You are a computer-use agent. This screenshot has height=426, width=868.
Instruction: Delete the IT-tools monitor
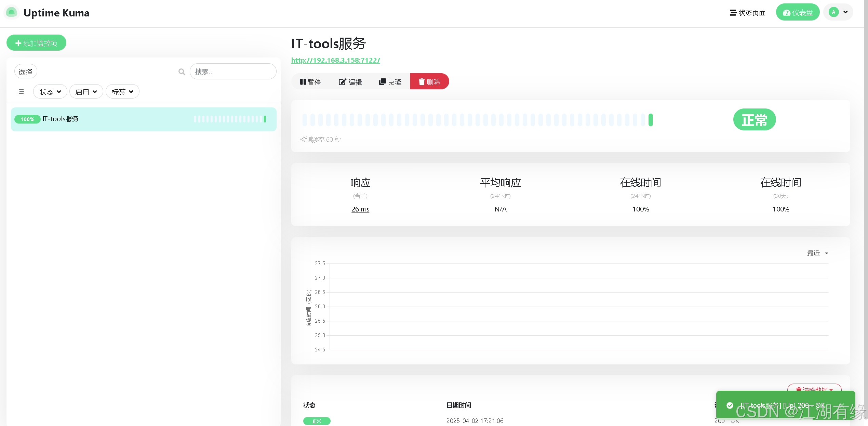[x=429, y=82]
